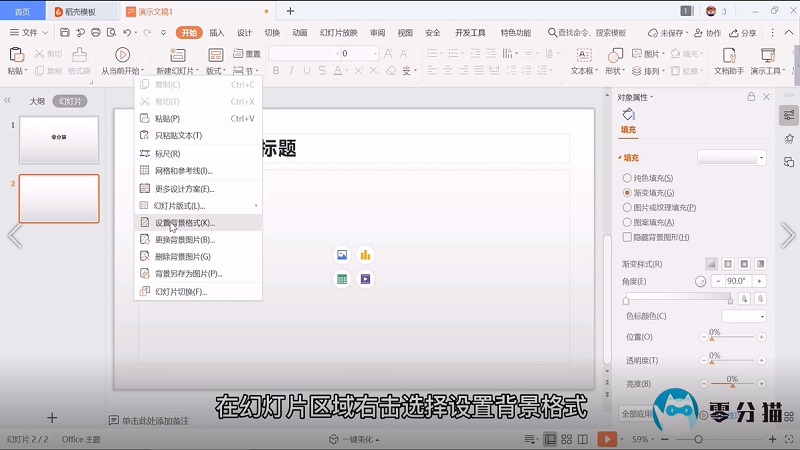Click the 新建幻灯片 new slide icon
Viewport: 800px width, 450px height.
(174, 55)
